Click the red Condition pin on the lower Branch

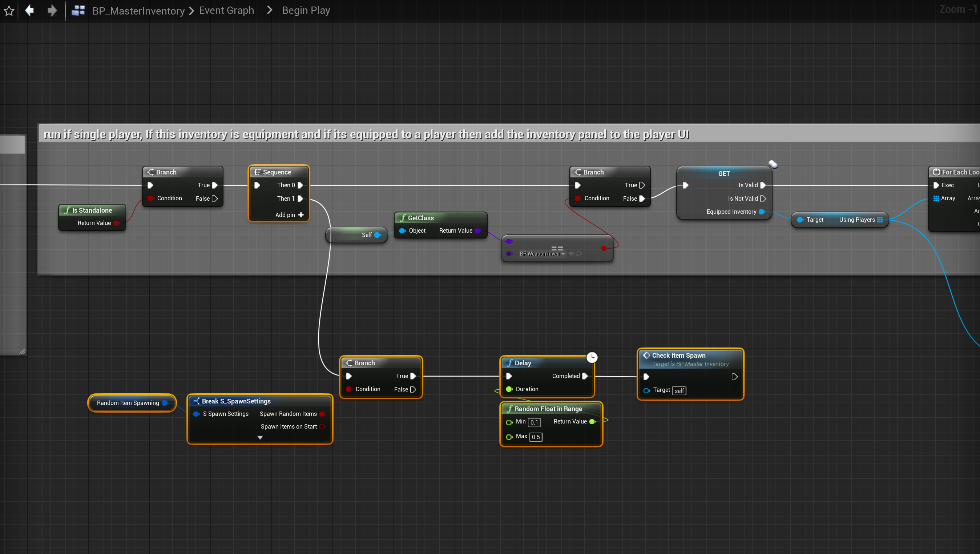pos(349,389)
